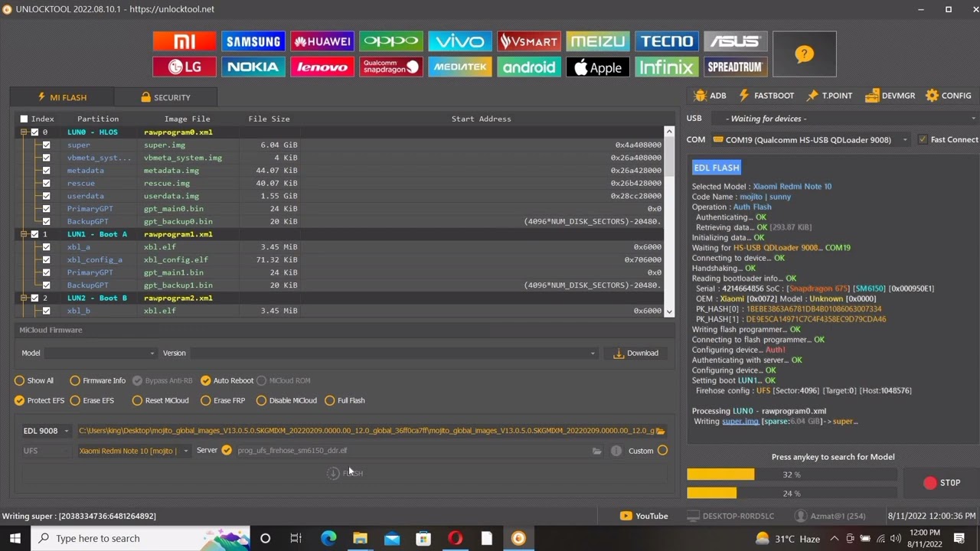Select the Lenovo brand logo
980x551 pixels.
click(322, 67)
